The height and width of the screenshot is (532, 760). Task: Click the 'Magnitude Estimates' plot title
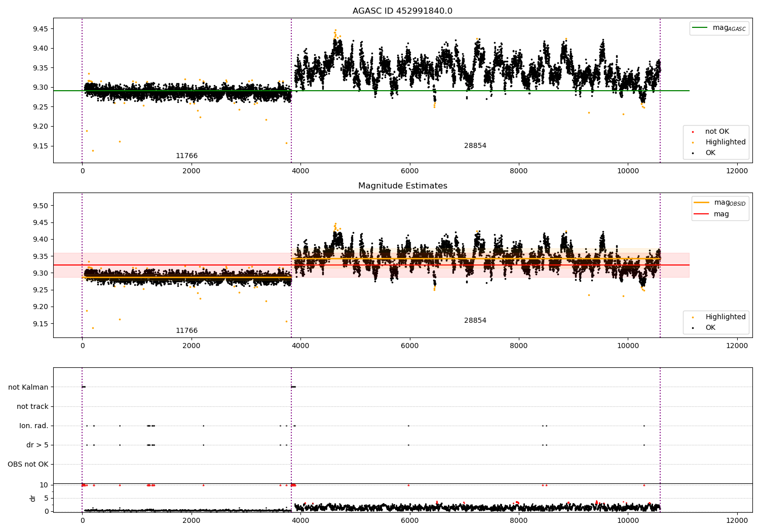coord(402,186)
